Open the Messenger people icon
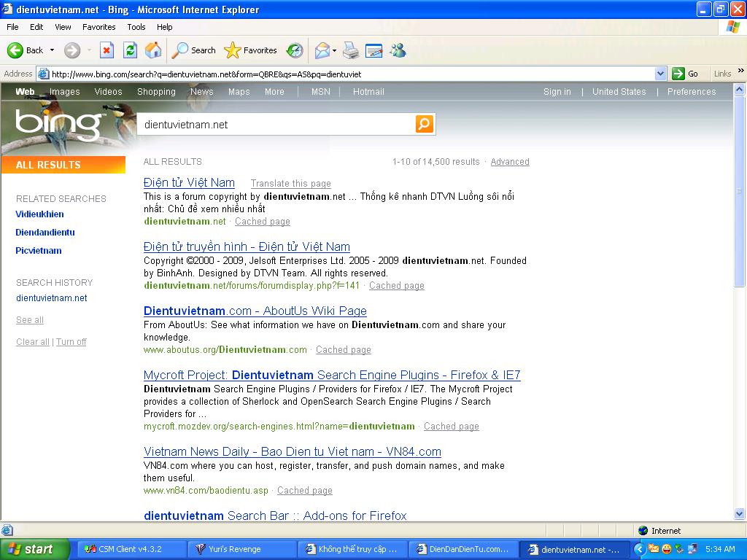The width and height of the screenshot is (747, 560). click(x=398, y=50)
